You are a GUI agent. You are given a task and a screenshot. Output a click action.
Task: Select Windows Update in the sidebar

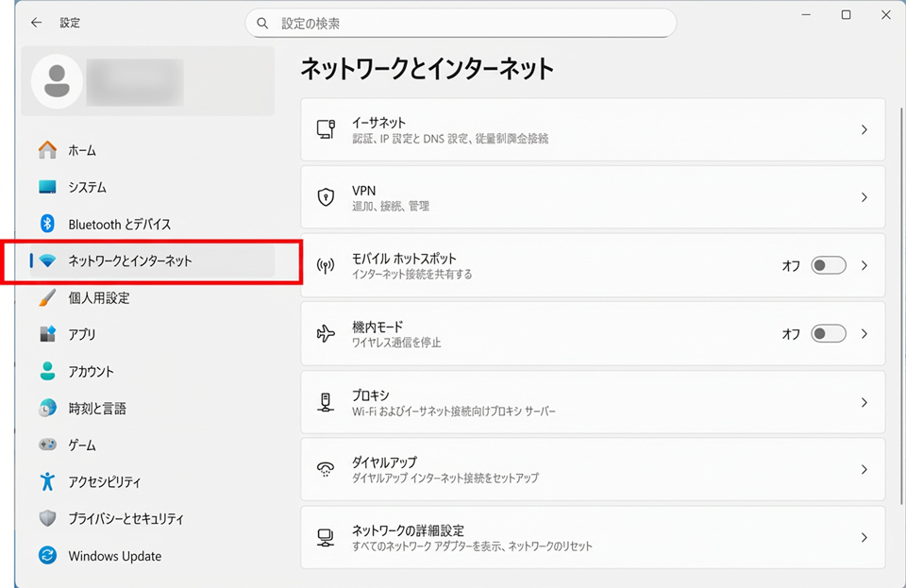tap(114, 556)
